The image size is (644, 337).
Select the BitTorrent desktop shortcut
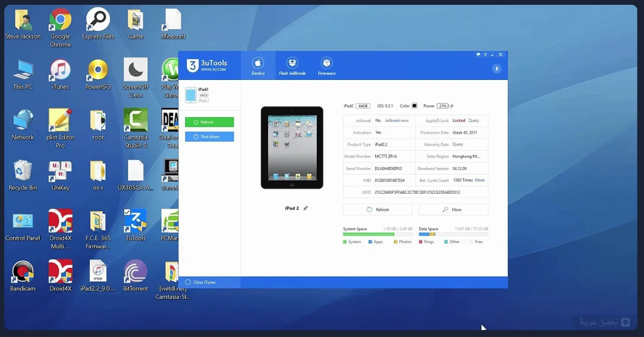tap(135, 276)
